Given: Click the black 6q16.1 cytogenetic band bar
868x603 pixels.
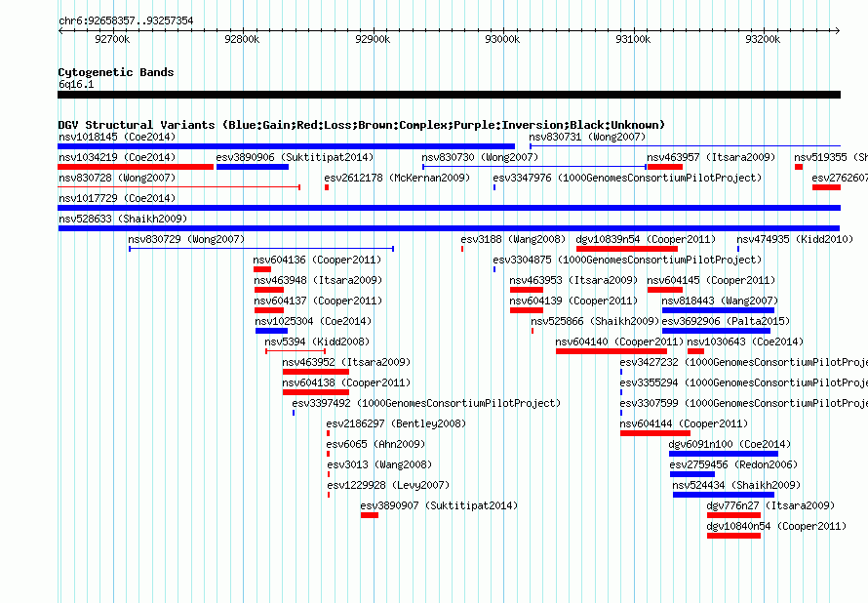Looking at the screenshot, I should [x=449, y=95].
